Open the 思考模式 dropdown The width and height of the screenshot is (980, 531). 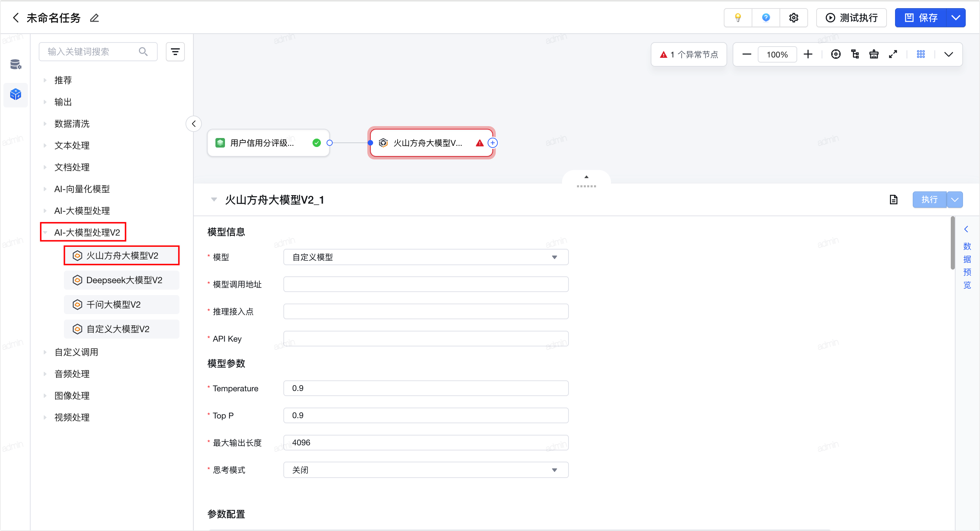point(426,470)
